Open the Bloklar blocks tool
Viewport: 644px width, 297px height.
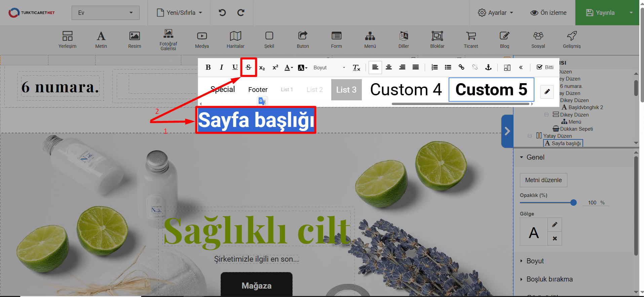[x=437, y=40]
